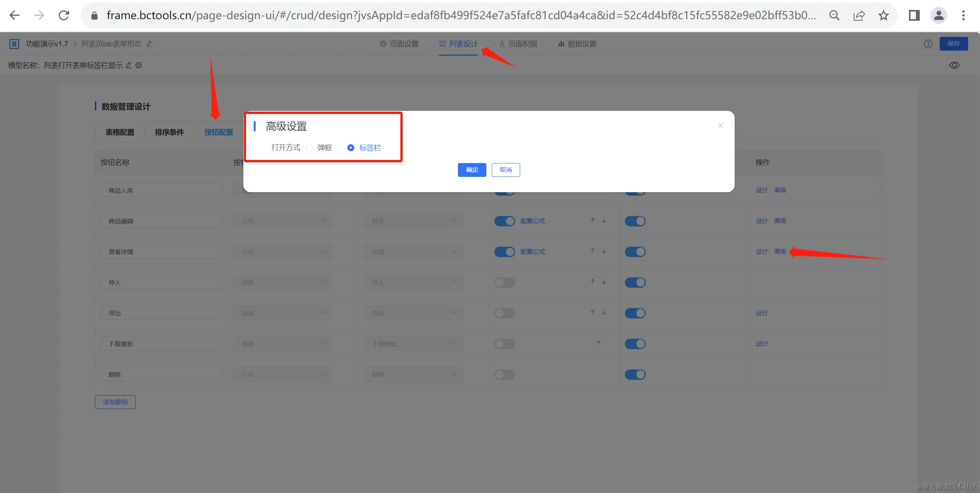
Task: Expand the 修改 type dropdown
Action: click(x=413, y=221)
